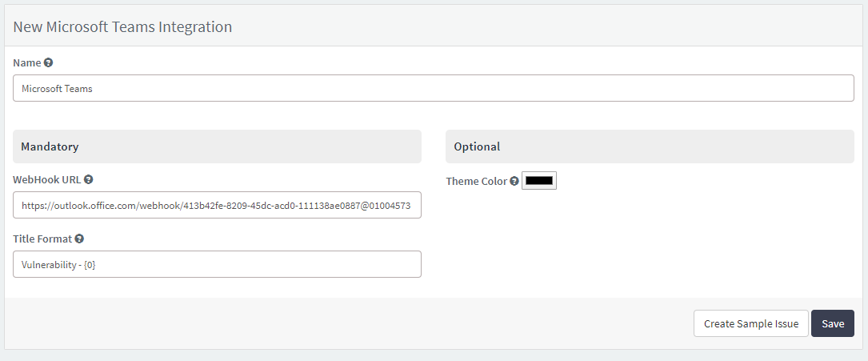This screenshot has width=868, height=361.
Task: Select the Theme Color label text
Action: click(477, 181)
